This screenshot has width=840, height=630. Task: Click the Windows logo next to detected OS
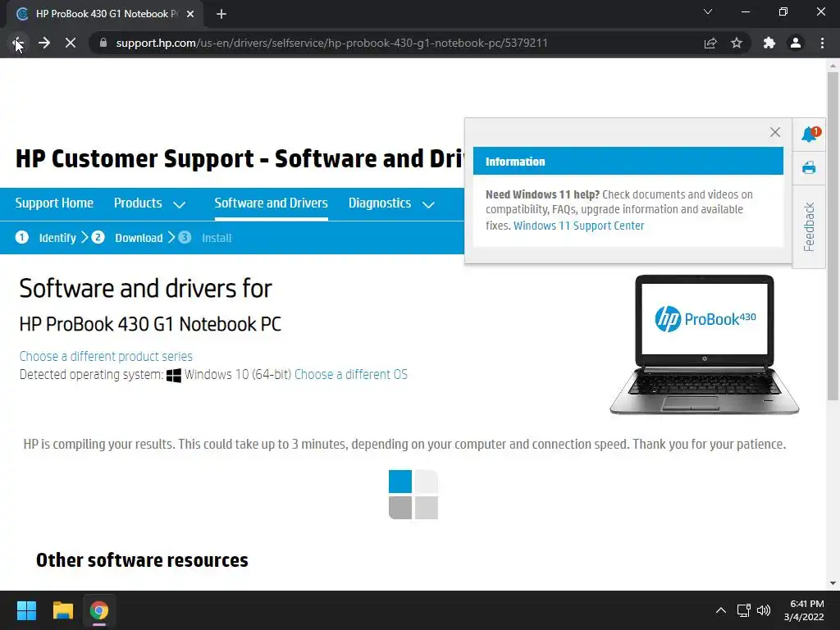174,375
